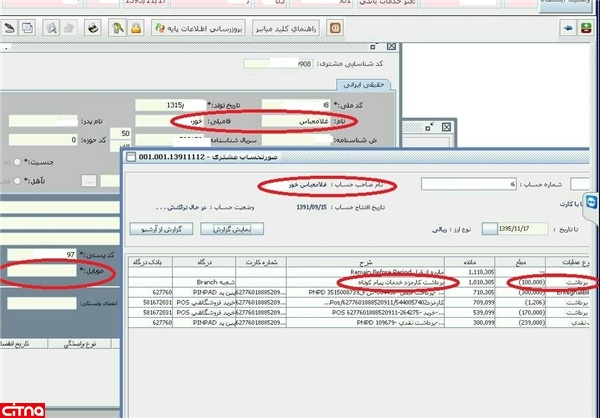
Task: Click the cascading windows icon in toolbar
Action: tap(27, 28)
